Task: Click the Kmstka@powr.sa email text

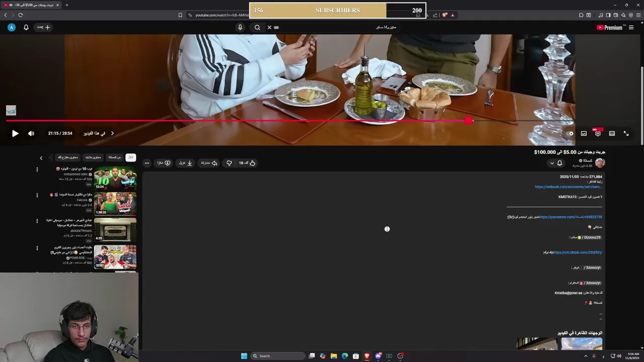Action: (568, 293)
